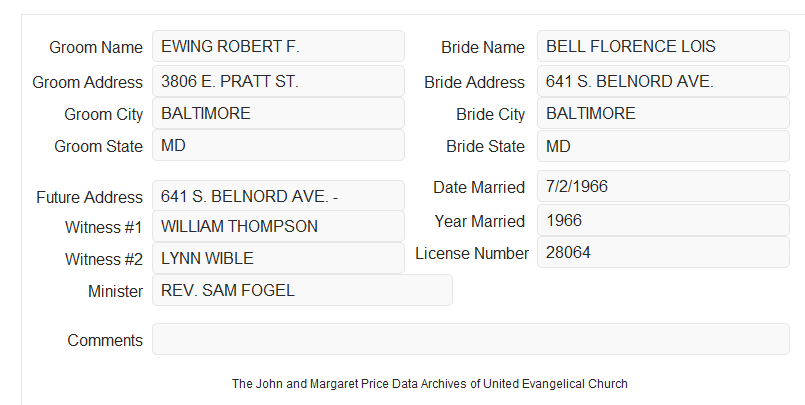The height and width of the screenshot is (405, 805).
Task: Click the Groom State field showing MD
Action: tap(278, 145)
